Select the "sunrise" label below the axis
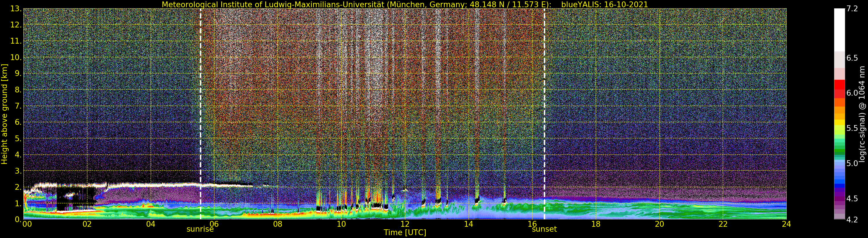 (x=200, y=229)
